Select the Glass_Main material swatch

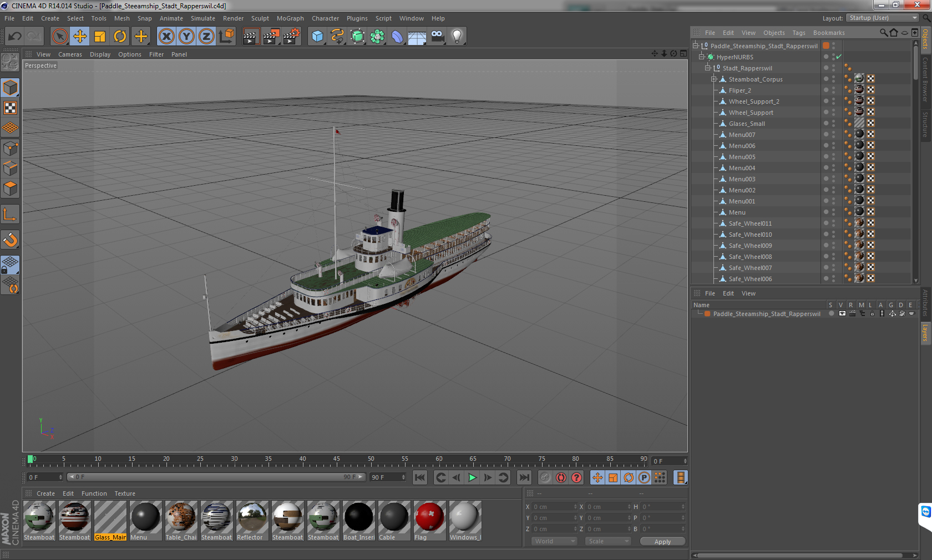(x=110, y=520)
